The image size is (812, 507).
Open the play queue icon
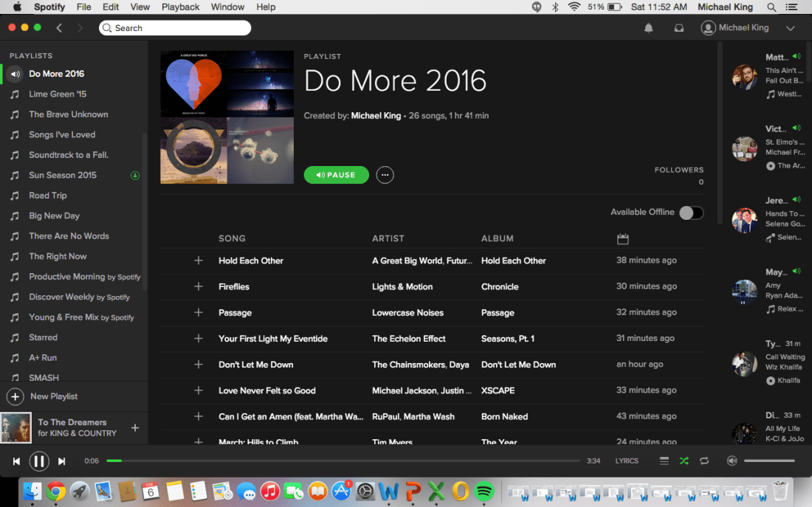[664, 461]
